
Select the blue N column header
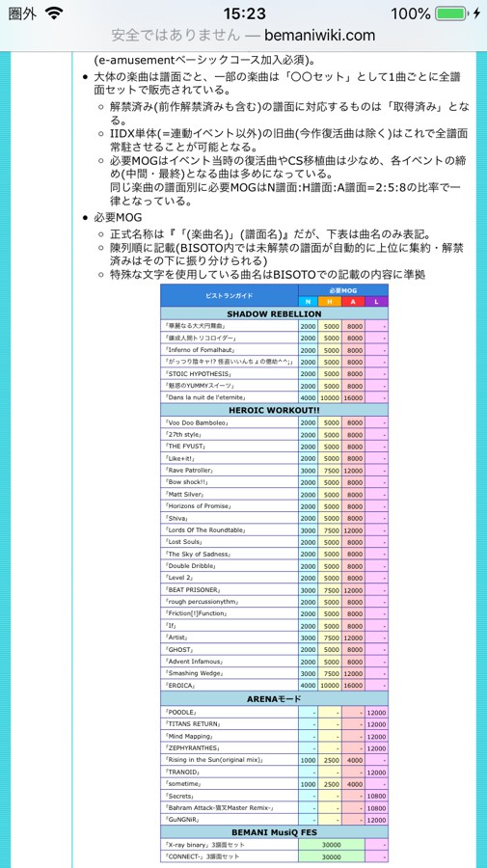point(309,301)
